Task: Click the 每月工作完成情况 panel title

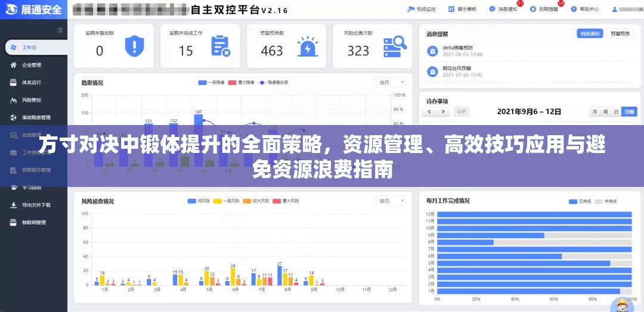Action: (x=448, y=201)
